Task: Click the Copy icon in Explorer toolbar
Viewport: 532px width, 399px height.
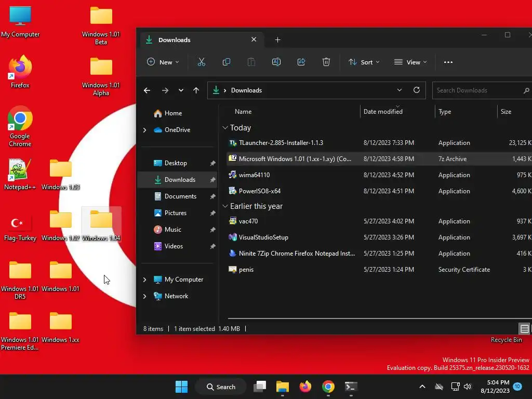Action: [227, 62]
